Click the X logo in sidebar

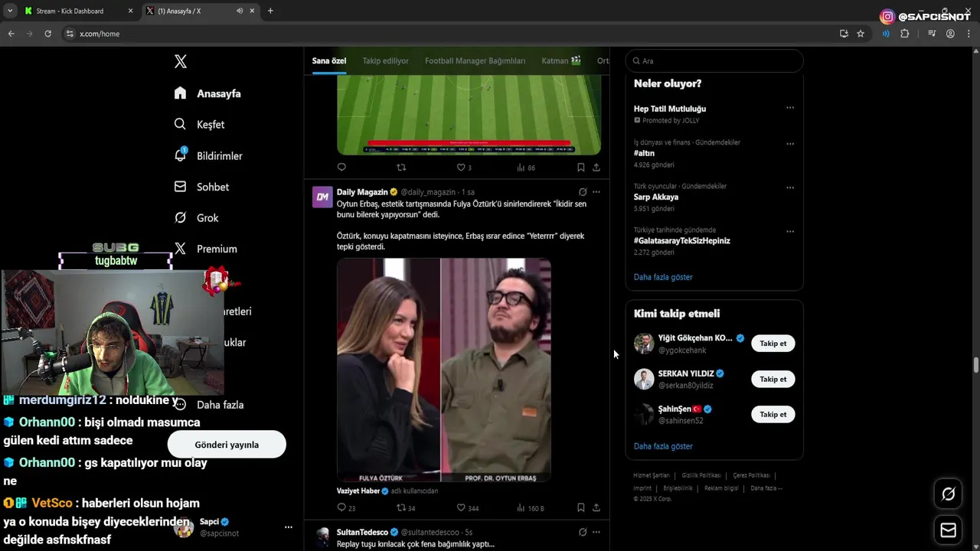[181, 62]
